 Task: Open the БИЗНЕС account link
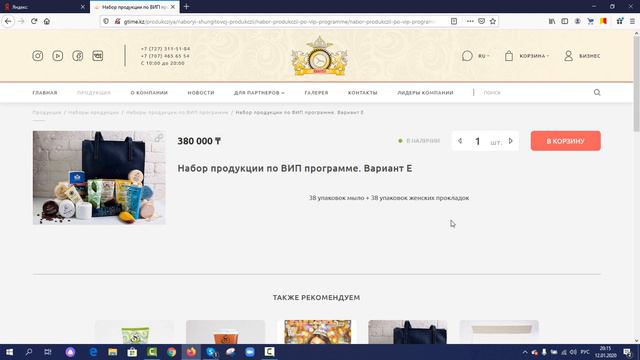tap(589, 56)
